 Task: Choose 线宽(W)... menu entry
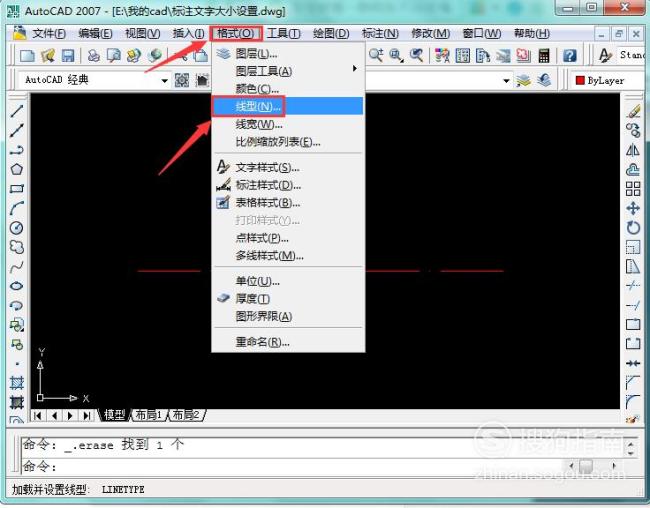click(x=288, y=124)
